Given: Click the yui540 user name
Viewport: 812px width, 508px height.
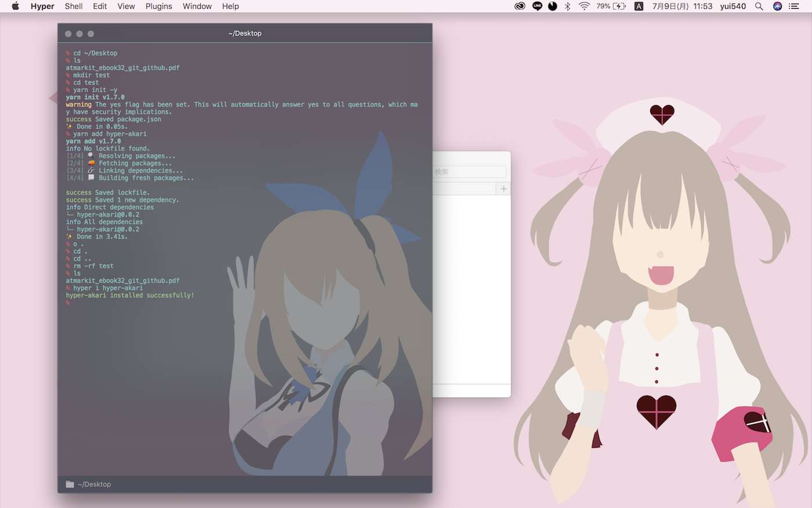Looking at the screenshot, I should (x=733, y=6).
